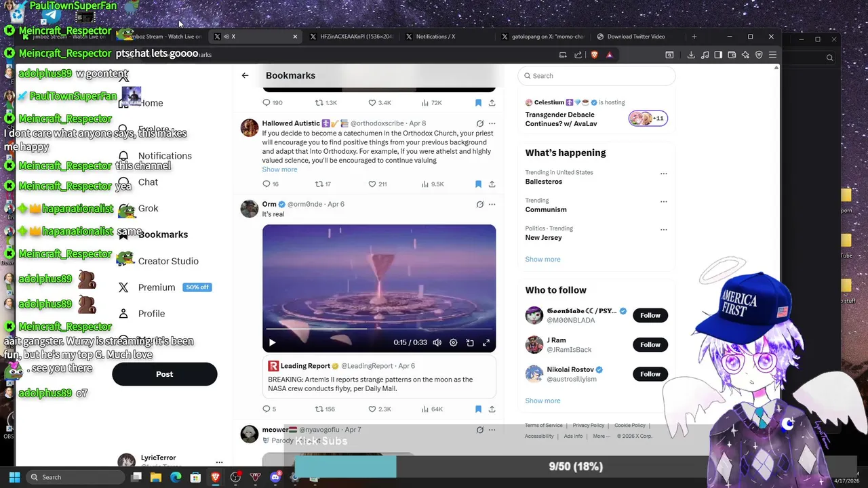Open the Communism trending topic
868x488 pixels.
point(546,210)
